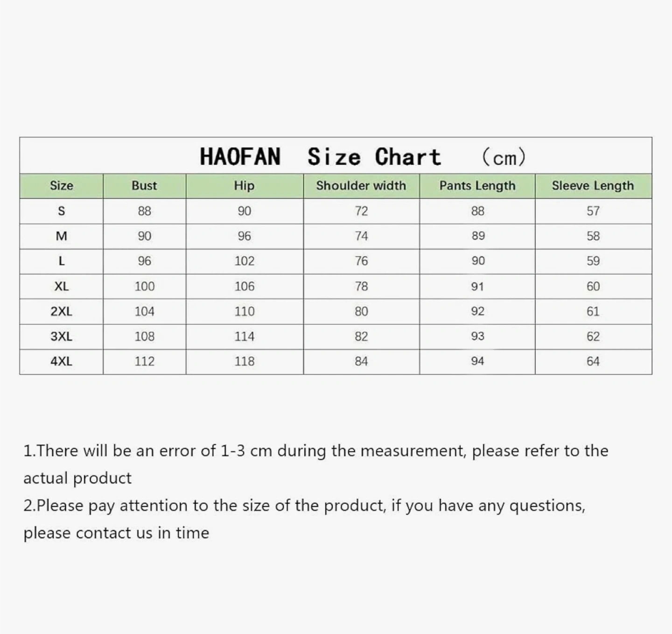The width and height of the screenshot is (672, 634).
Task: Click the 4XL hip value 118
Action: pos(244,361)
